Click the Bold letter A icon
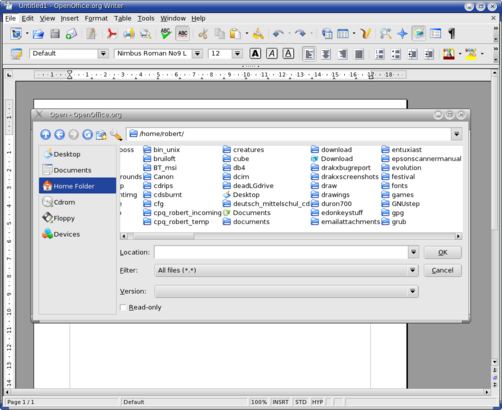Image resolution: width=502 pixels, height=410 pixels. (x=255, y=54)
